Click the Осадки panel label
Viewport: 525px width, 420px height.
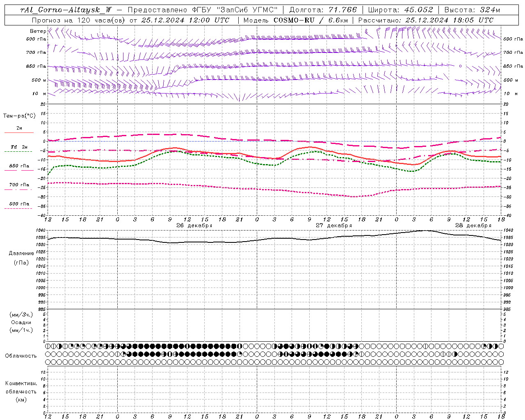(21, 322)
